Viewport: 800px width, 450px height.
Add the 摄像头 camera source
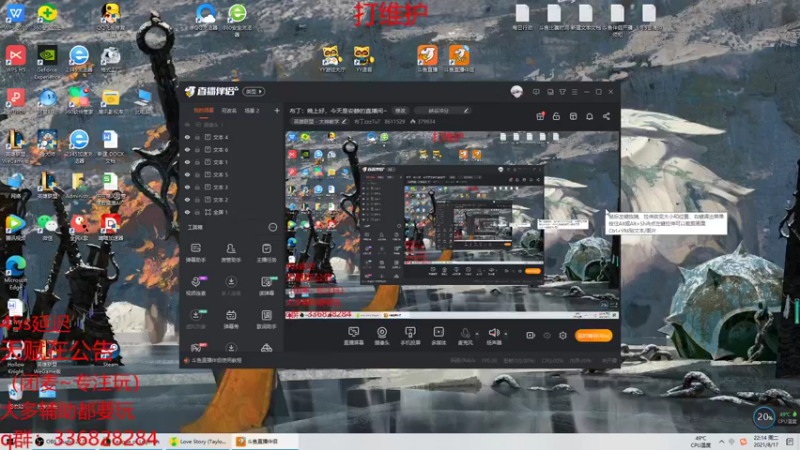382,336
